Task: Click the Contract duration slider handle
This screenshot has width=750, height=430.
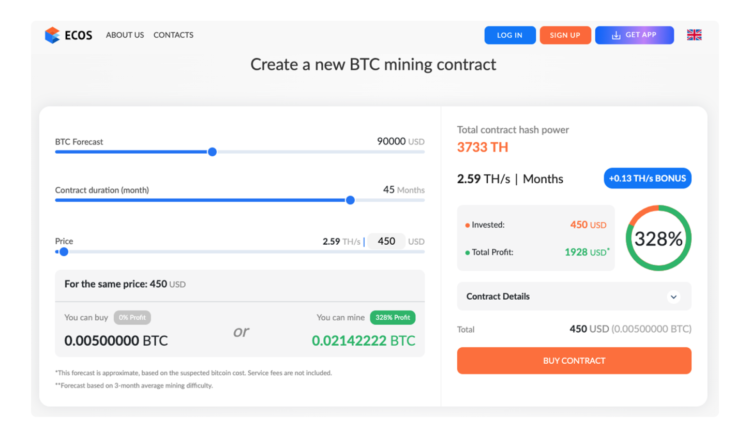Action: [350, 200]
